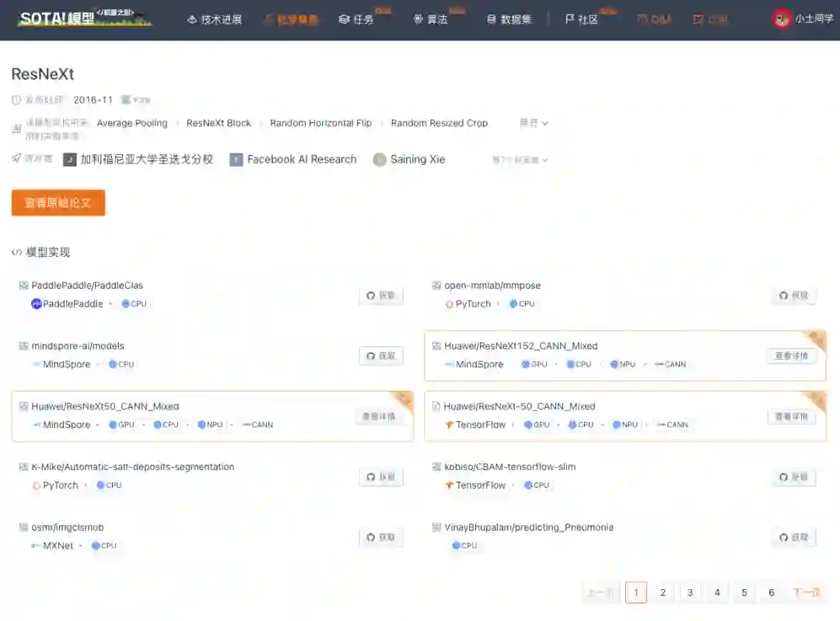The image size is (840, 621).
Task: Click the Facebook AI Research square icon
Action: tap(236, 160)
